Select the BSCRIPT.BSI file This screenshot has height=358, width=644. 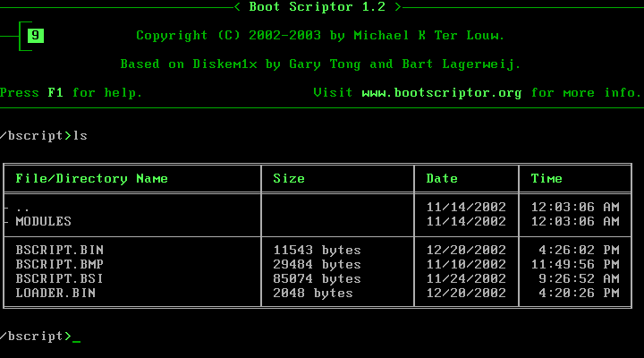[60, 279]
